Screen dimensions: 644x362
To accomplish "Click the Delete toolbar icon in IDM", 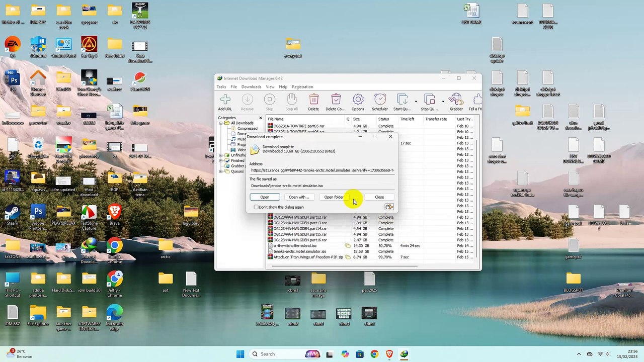I will 313,100.
